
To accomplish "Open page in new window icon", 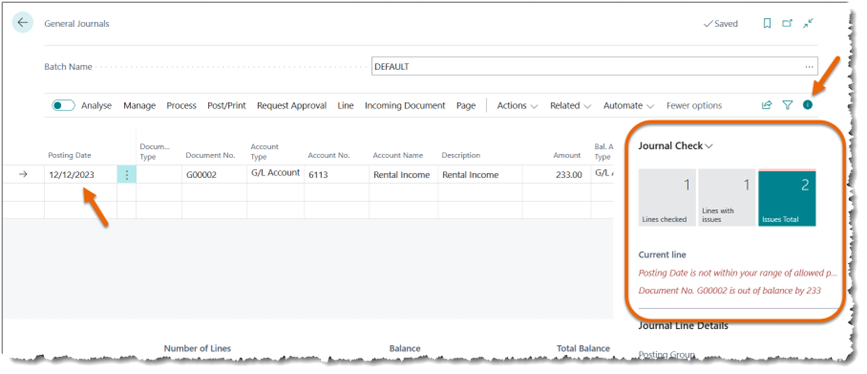I will click(x=787, y=24).
